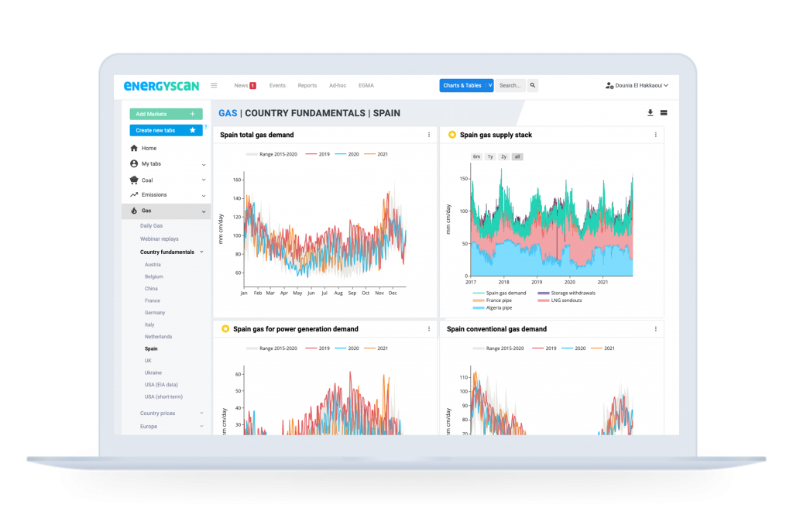Expand the Dounia El Hakkaoui user menu
This screenshot has width=793, height=532.
pos(637,86)
